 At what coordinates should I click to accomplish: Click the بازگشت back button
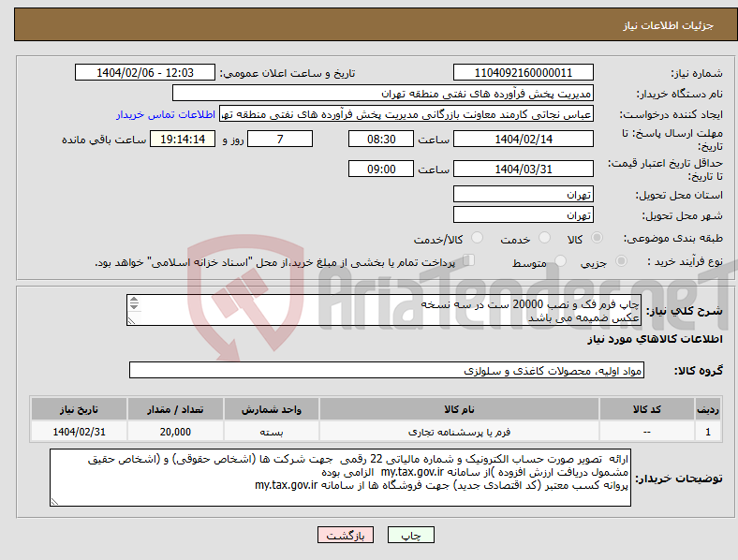point(346,535)
